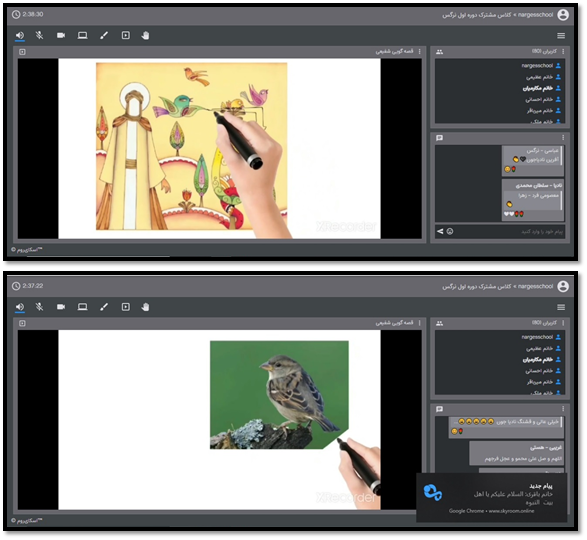Image resolution: width=587 pixels, height=540 pixels.
Task: Click send message arrow in the 2:38:30 window
Action: (440, 231)
